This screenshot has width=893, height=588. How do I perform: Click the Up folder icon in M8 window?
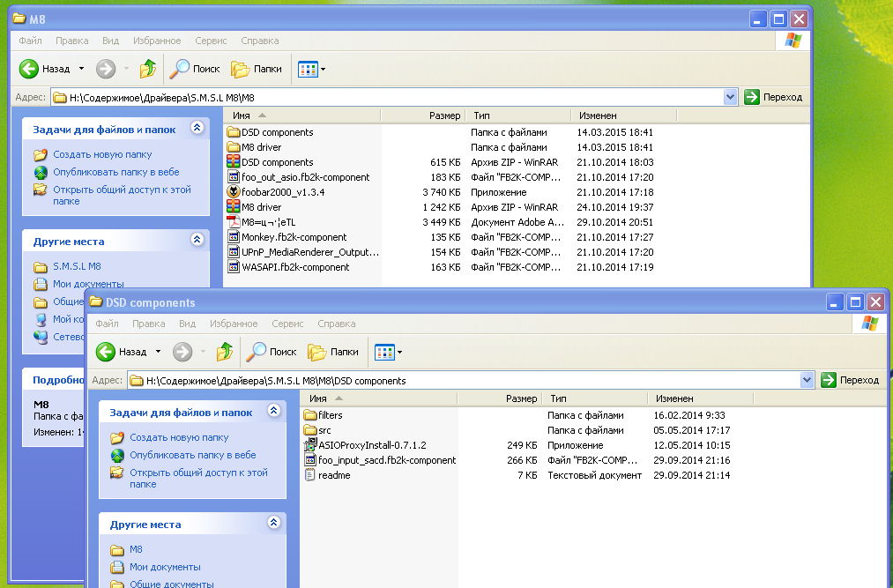(x=147, y=69)
